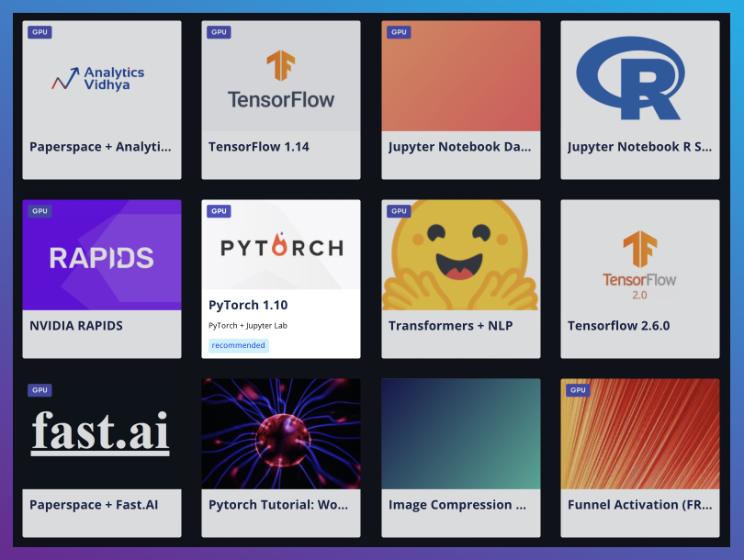Select the 'PyTorch 1.10' title
This screenshot has width=744, height=560.
point(248,305)
